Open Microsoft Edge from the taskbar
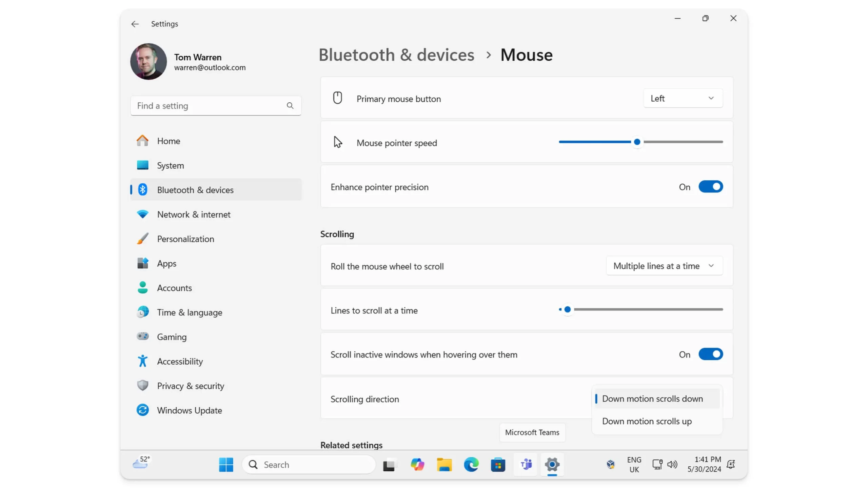This screenshot has height=488, width=868. [x=471, y=465]
